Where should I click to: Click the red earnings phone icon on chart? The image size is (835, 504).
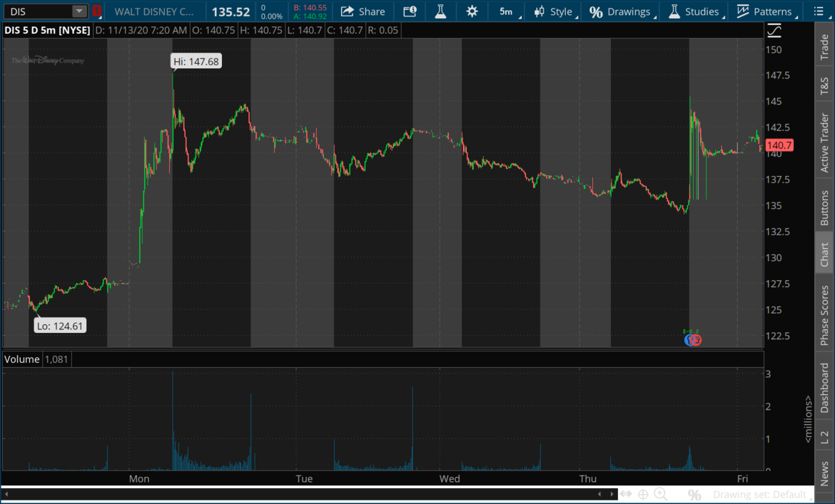(x=695, y=340)
